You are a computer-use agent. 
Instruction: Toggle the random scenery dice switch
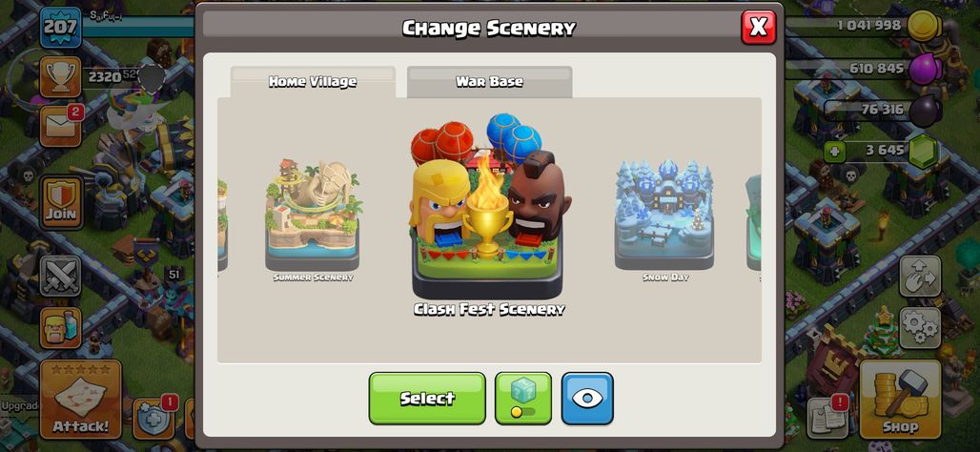coord(523,399)
